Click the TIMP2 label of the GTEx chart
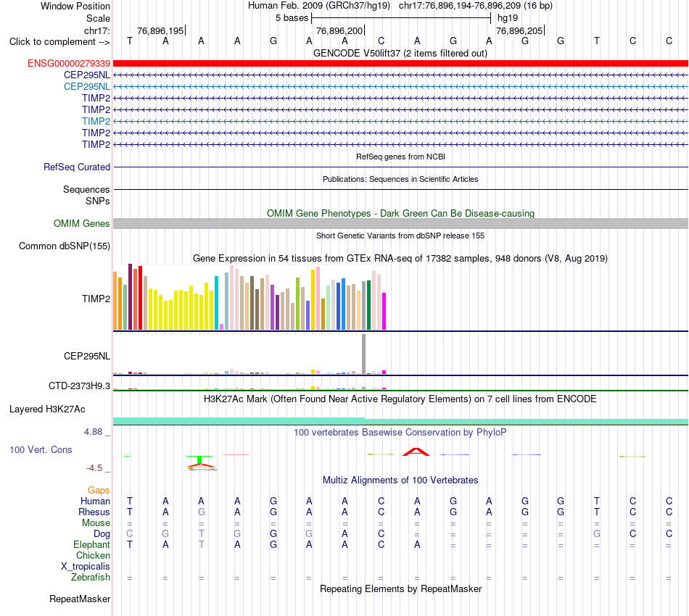Screen dimensions: 689x616 pyautogui.click(x=96, y=299)
